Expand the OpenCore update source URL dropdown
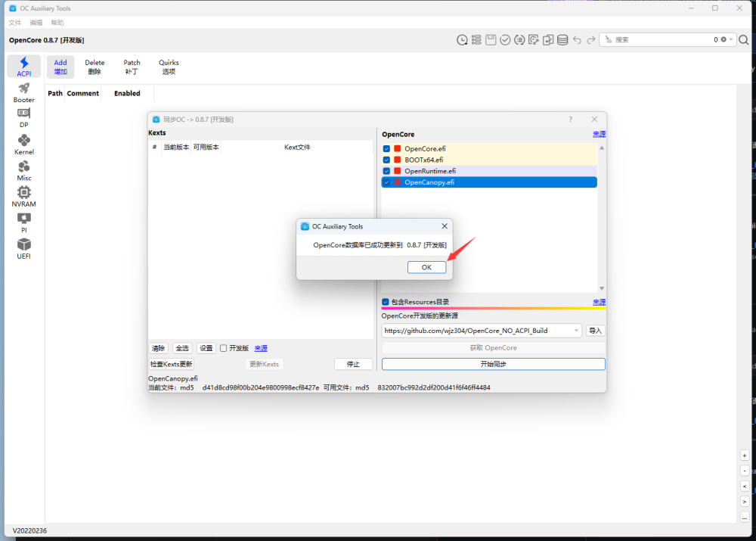 pos(576,331)
